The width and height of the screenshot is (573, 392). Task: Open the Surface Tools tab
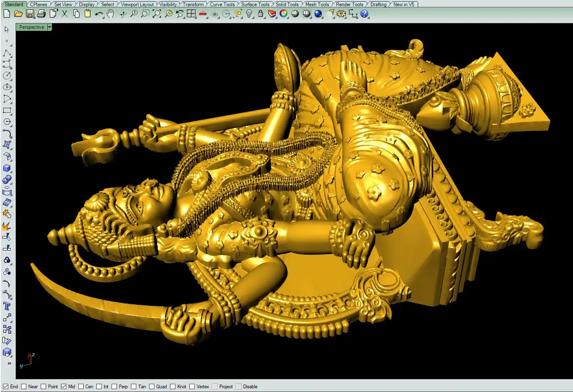(255, 5)
